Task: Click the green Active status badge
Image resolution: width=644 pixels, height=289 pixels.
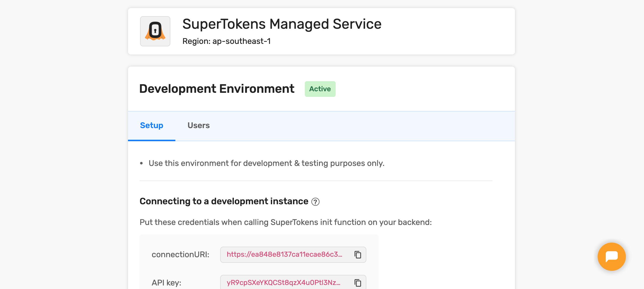Action: coord(320,89)
